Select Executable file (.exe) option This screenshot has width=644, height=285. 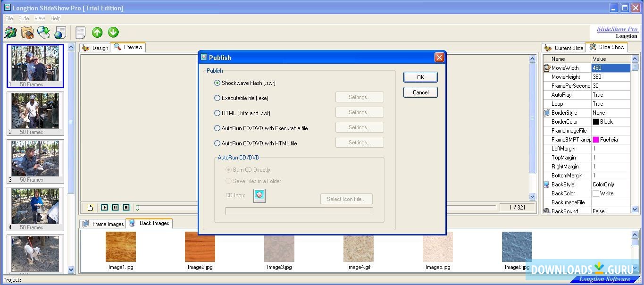click(241, 98)
